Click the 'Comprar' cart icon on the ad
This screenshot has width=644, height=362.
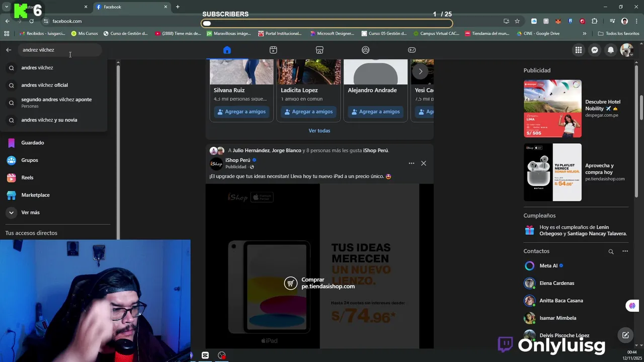pyautogui.click(x=291, y=284)
